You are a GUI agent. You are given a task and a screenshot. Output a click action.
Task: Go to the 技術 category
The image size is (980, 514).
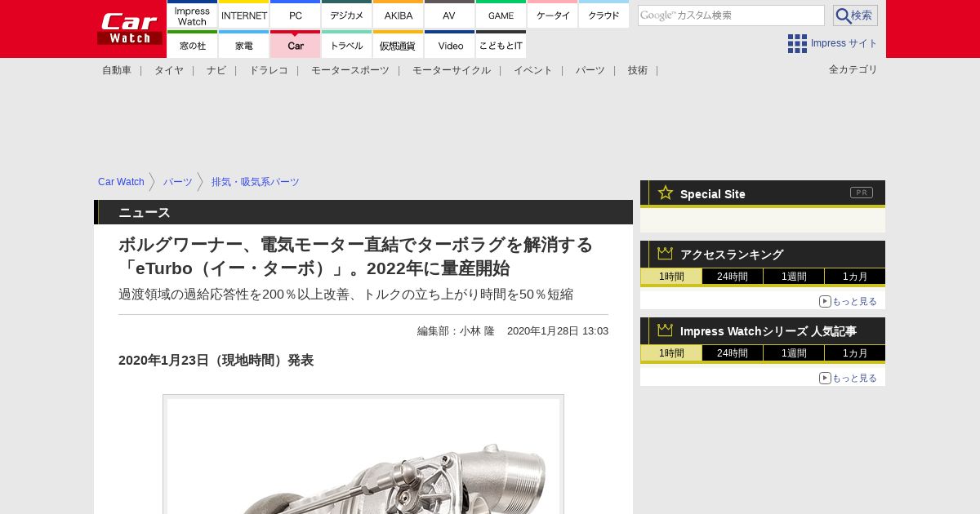pos(638,70)
